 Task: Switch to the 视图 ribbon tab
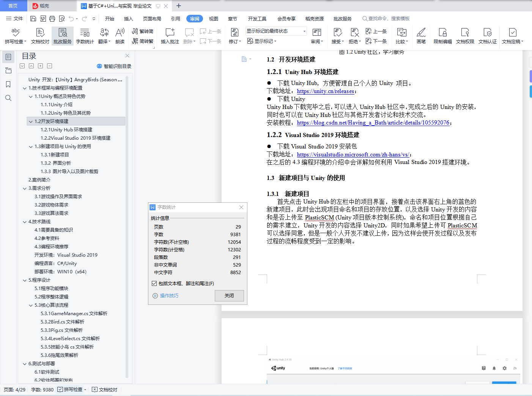coord(214,19)
